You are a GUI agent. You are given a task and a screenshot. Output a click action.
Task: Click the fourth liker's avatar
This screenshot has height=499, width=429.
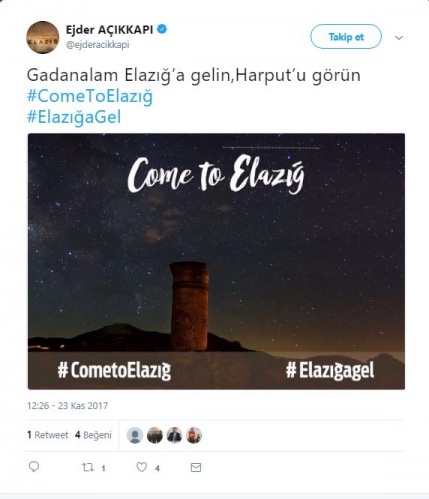[194, 435]
